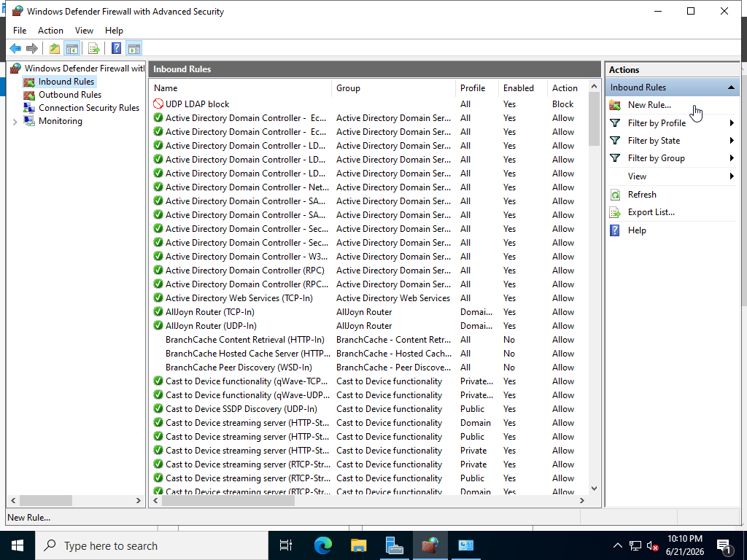Sort by the Profile column header
Image resolution: width=747 pixels, height=560 pixels.
[477, 88]
